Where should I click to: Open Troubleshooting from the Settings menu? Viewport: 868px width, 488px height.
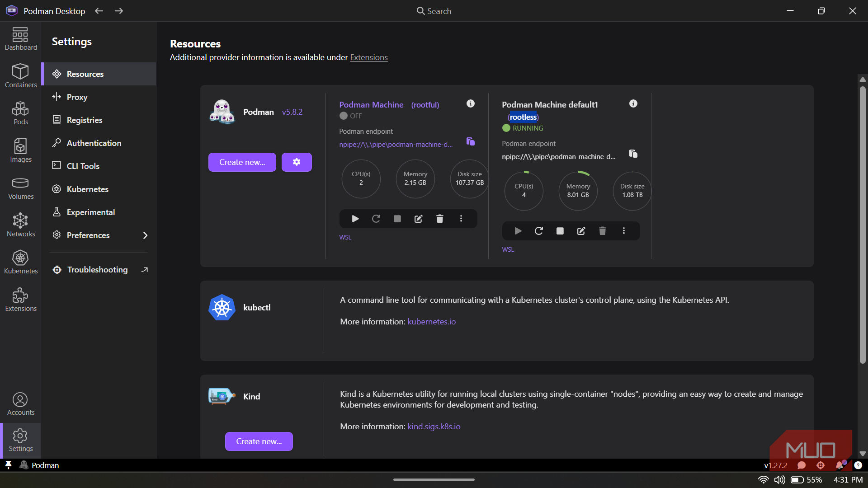(99, 269)
